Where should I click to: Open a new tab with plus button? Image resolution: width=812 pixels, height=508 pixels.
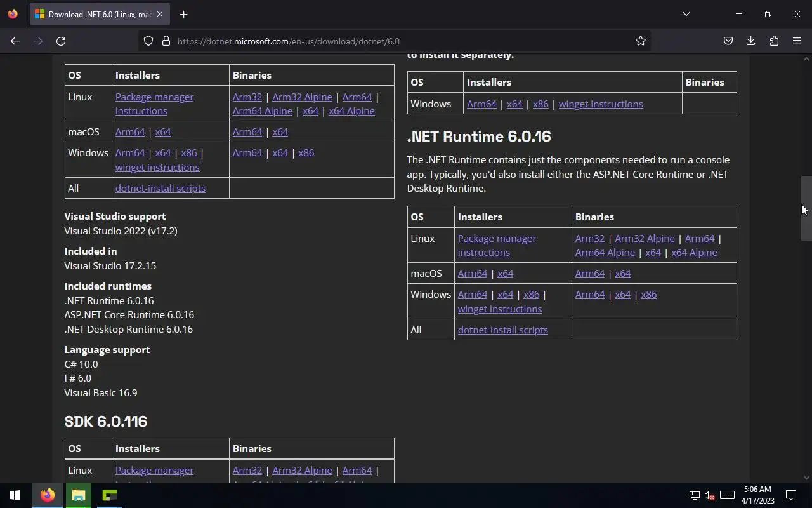coord(183,14)
